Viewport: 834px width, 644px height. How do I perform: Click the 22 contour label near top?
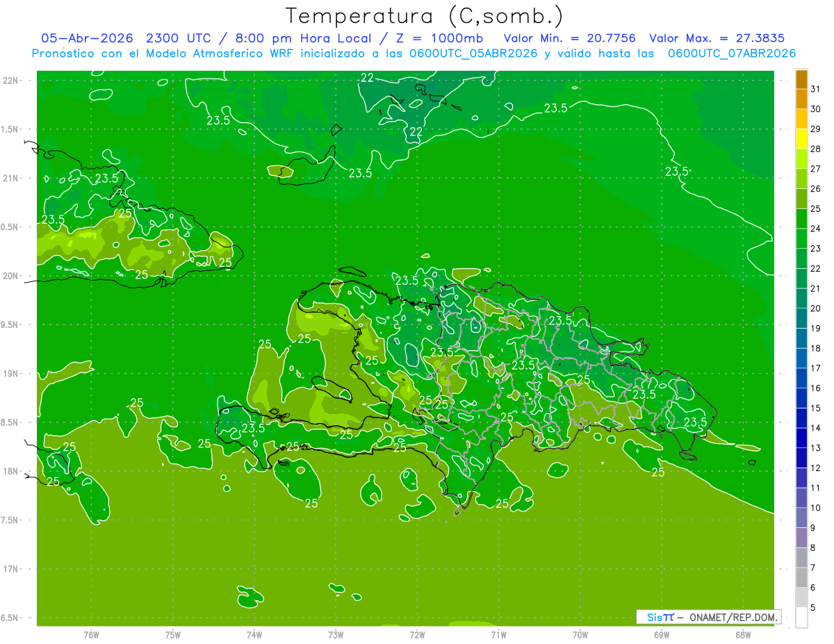pos(368,77)
